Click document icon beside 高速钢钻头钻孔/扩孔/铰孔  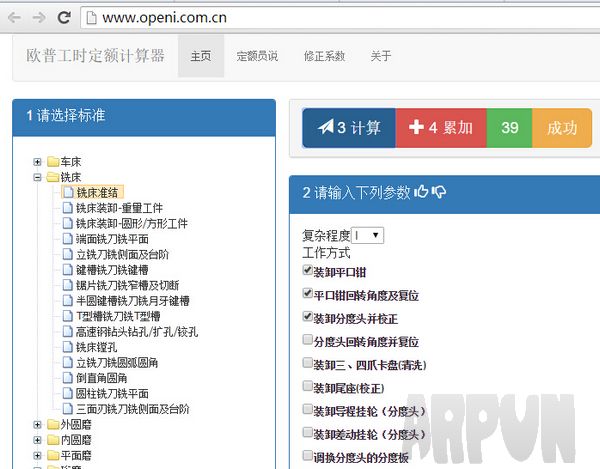pos(68,332)
